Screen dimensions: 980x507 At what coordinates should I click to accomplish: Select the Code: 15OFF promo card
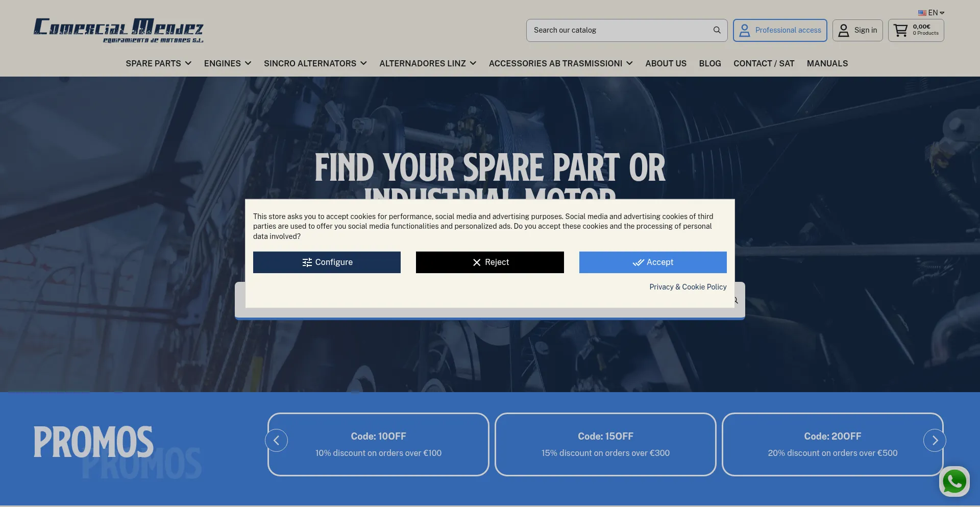(605, 444)
